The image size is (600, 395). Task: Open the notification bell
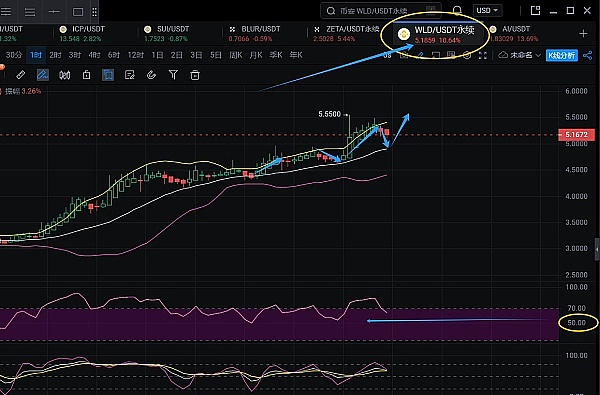[x=457, y=10]
